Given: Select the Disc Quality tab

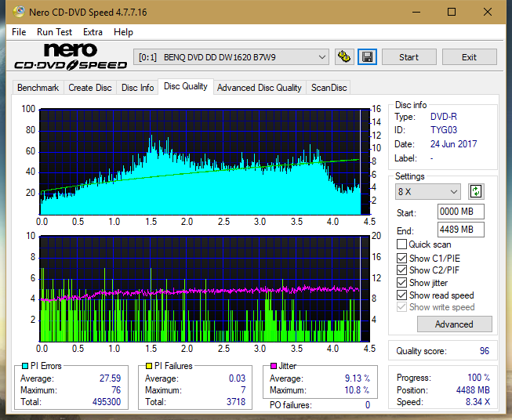Looking at the screenshot, I should point(186,86).
